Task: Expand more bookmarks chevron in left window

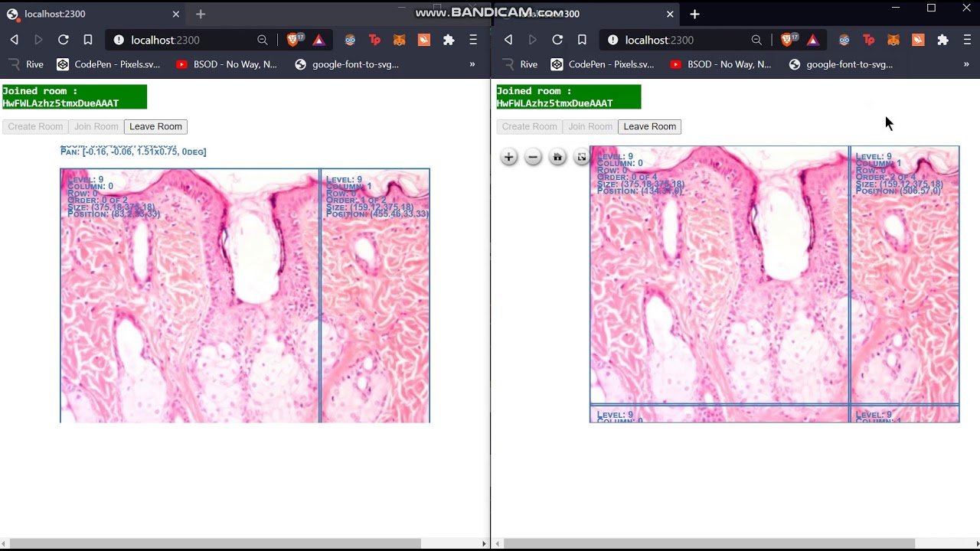Action: (472, 64)
